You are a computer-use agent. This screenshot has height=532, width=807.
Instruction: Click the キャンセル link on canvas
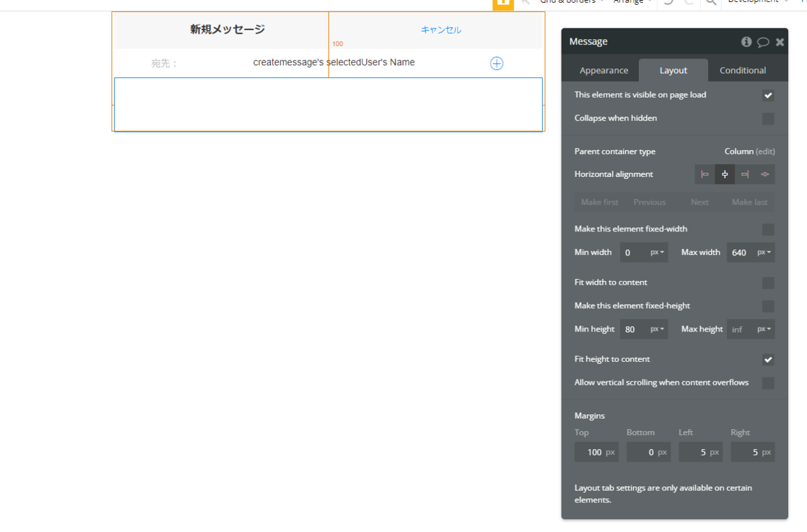pyautogui.click(x=441, y=30)
